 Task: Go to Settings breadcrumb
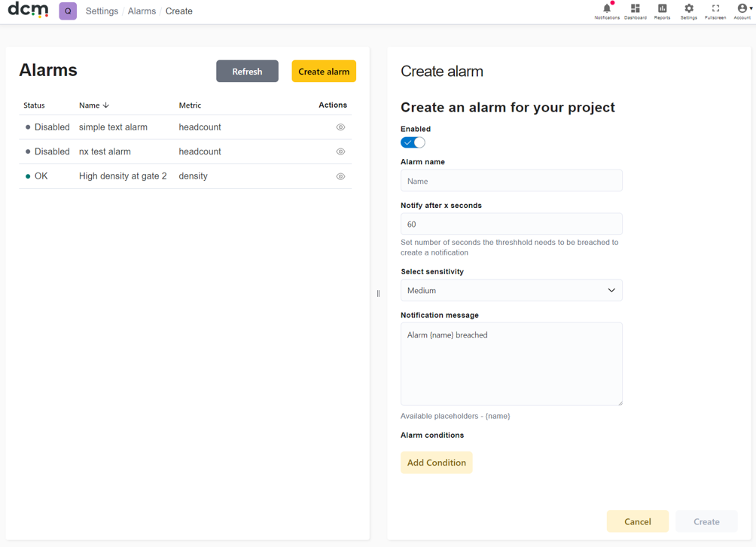pos(102,11)
